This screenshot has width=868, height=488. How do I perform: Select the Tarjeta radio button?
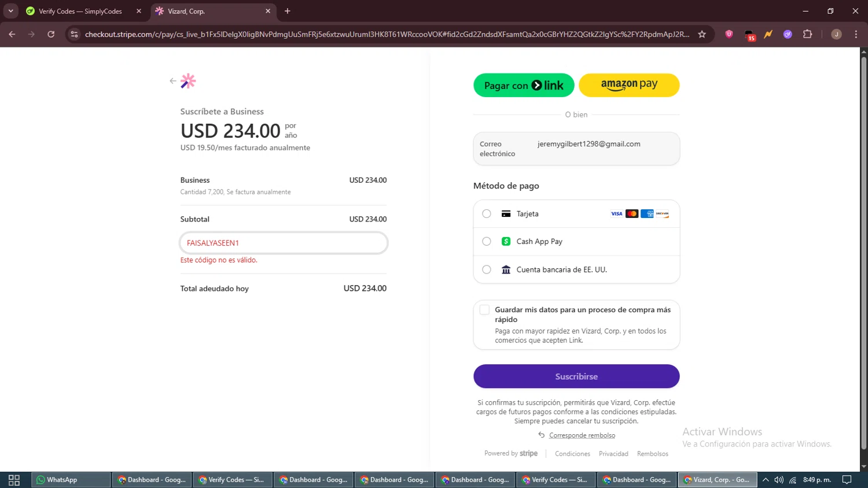pos(487,214)
